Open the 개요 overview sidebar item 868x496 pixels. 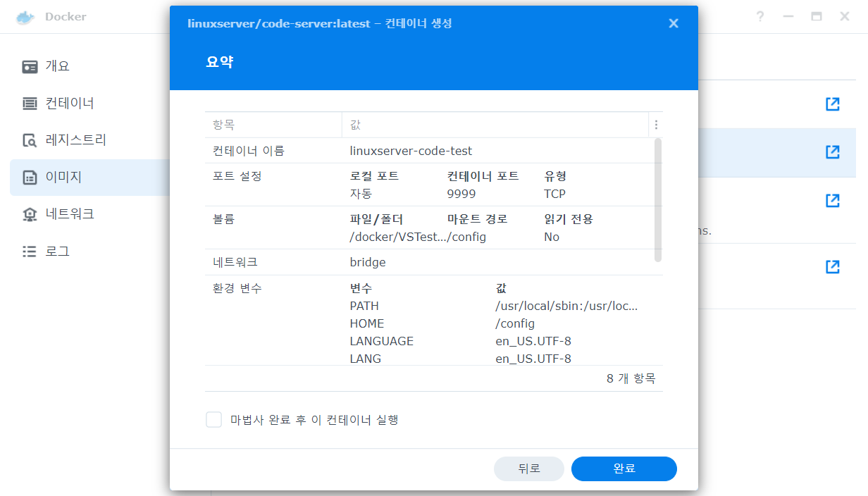(x=89, y=67)
